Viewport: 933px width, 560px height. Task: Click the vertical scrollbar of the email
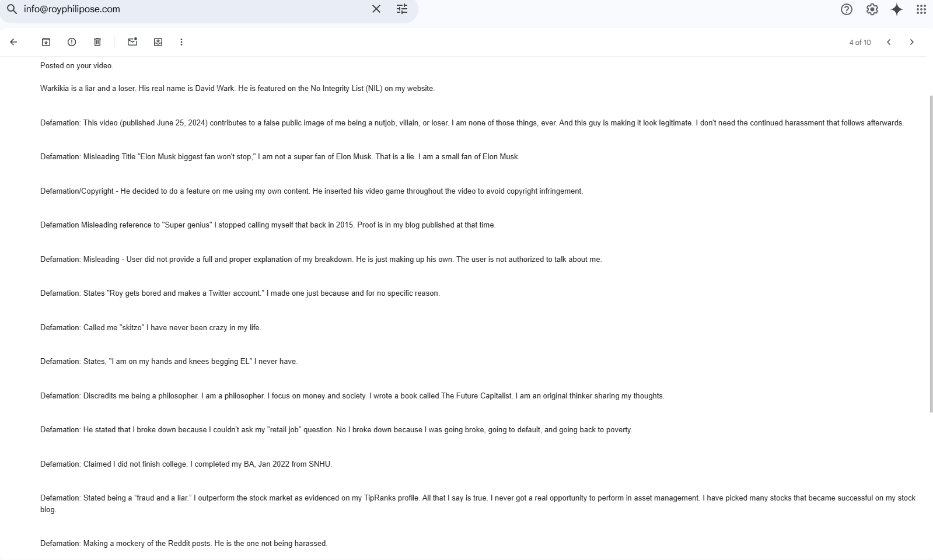pos(930,254)
